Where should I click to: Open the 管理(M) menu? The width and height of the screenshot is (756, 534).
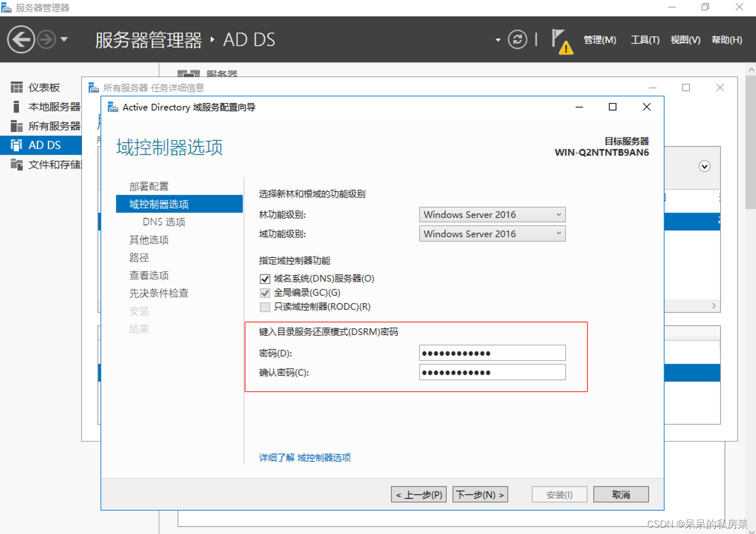(x=600, y=40)
